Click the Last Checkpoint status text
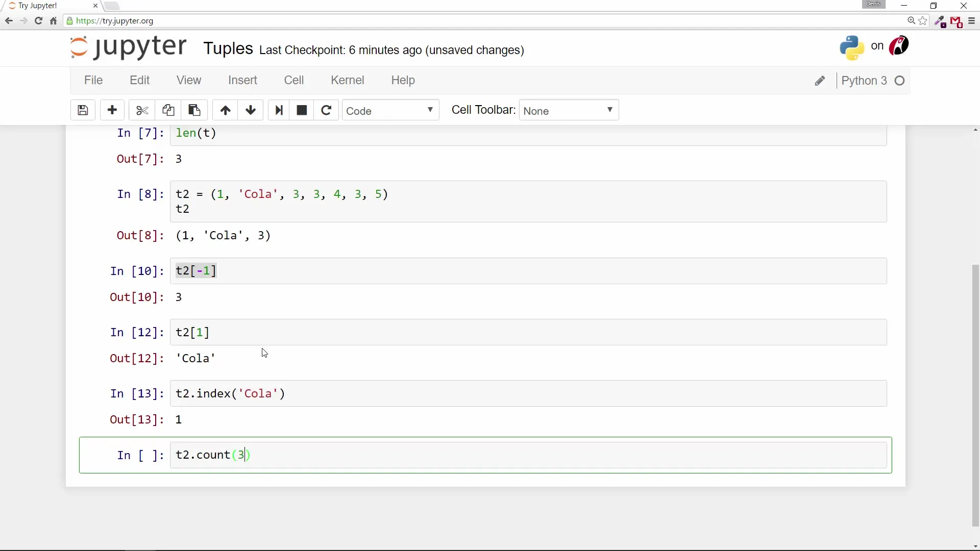980x551 pixels. click(391, 50)
